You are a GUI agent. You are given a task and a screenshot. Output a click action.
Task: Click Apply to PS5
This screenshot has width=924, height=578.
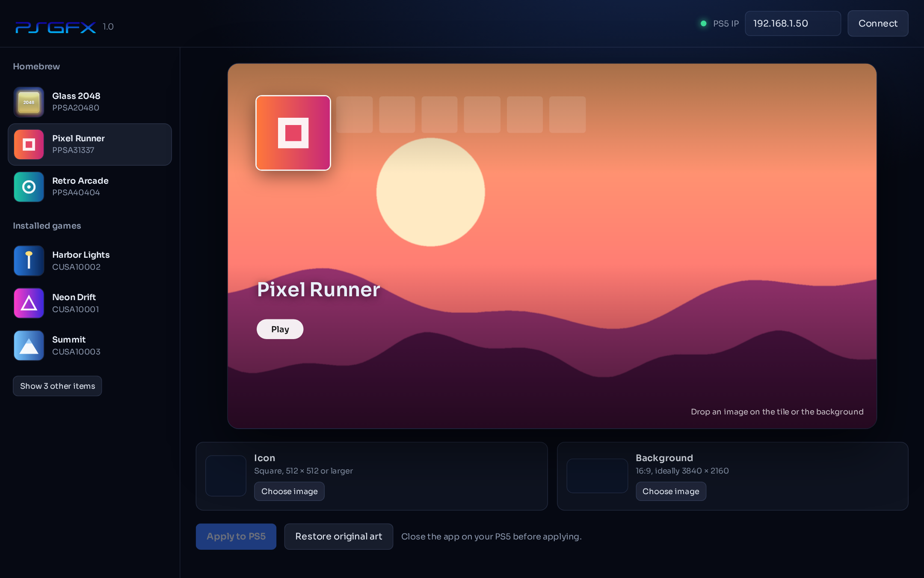pyautogui.click(x=236, y=536)
